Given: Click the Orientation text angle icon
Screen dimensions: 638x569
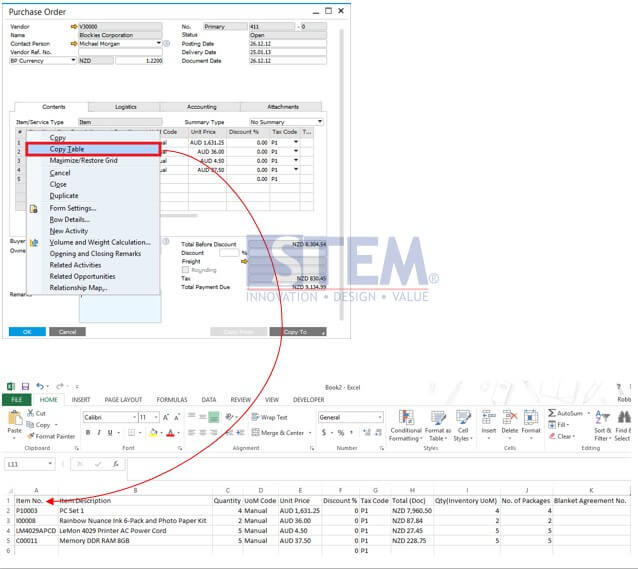Looking at the screenshot, I should [x=229, y=417].
